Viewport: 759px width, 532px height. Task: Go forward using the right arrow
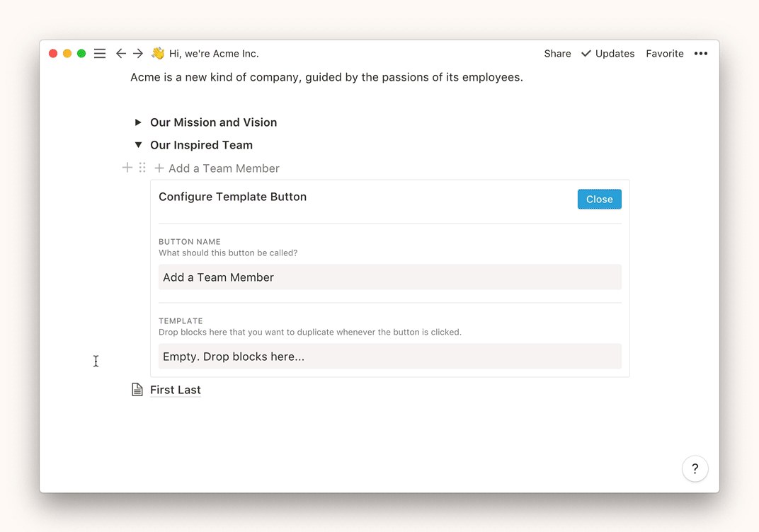[x=138, y=54]
